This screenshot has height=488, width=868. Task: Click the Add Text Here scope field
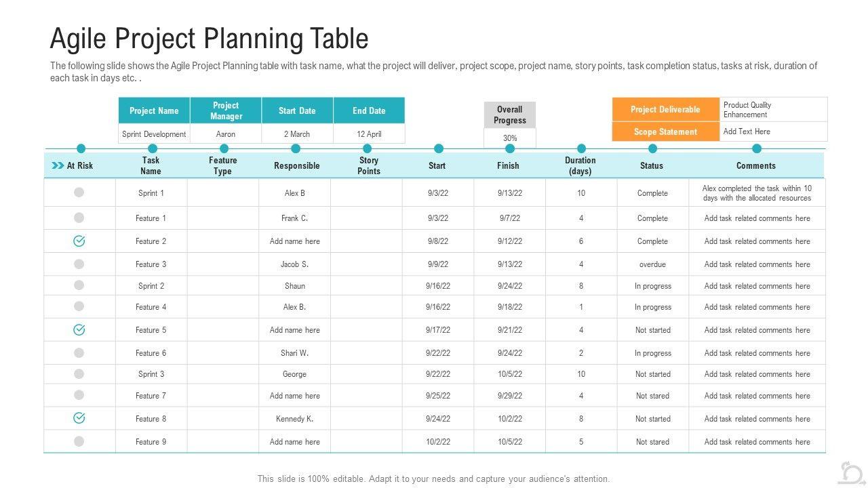pyautogui.click(x=773, y=131)
